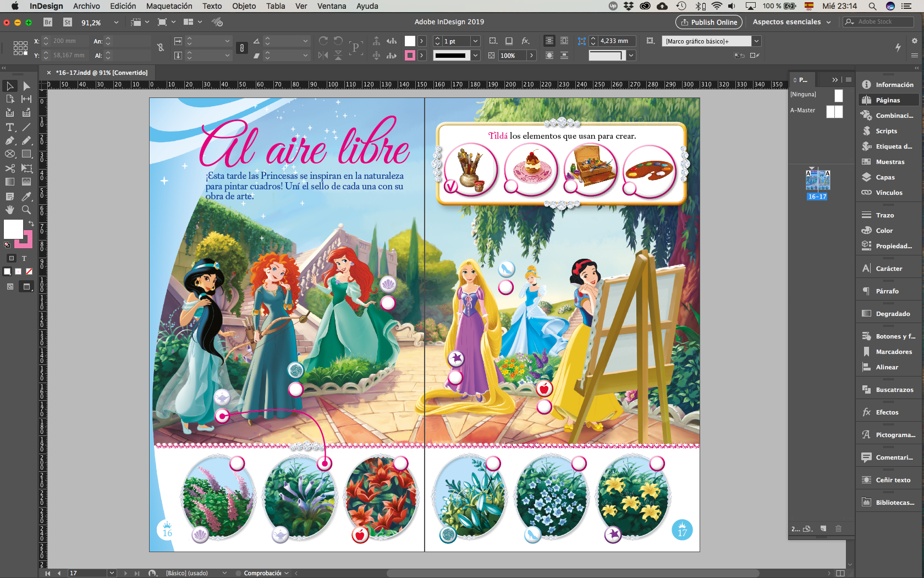Image resolution: width=924 pixels, height=578 pixels.
Task: Open the zoom level dropdown 91,2%
Action: (116, 23)
